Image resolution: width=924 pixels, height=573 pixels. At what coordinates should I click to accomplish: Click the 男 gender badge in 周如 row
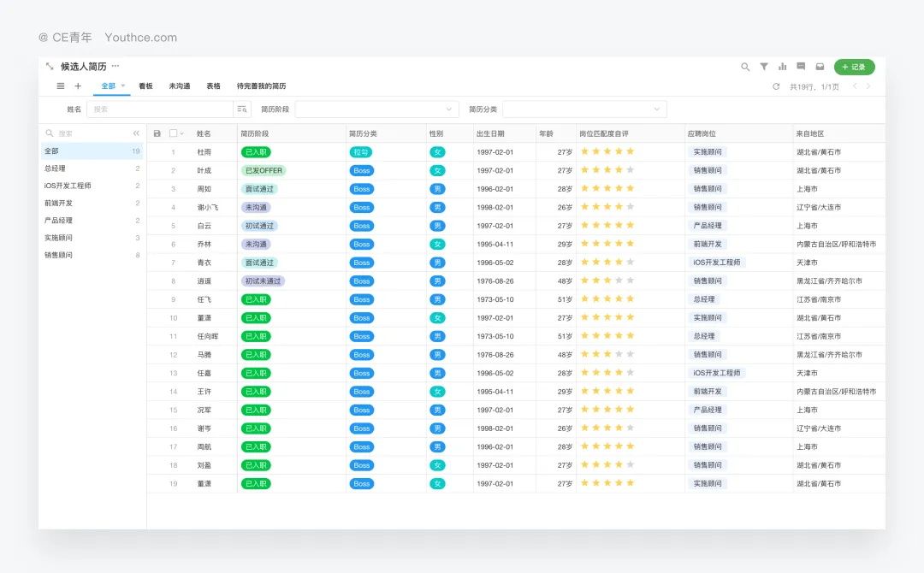point(437,189)
